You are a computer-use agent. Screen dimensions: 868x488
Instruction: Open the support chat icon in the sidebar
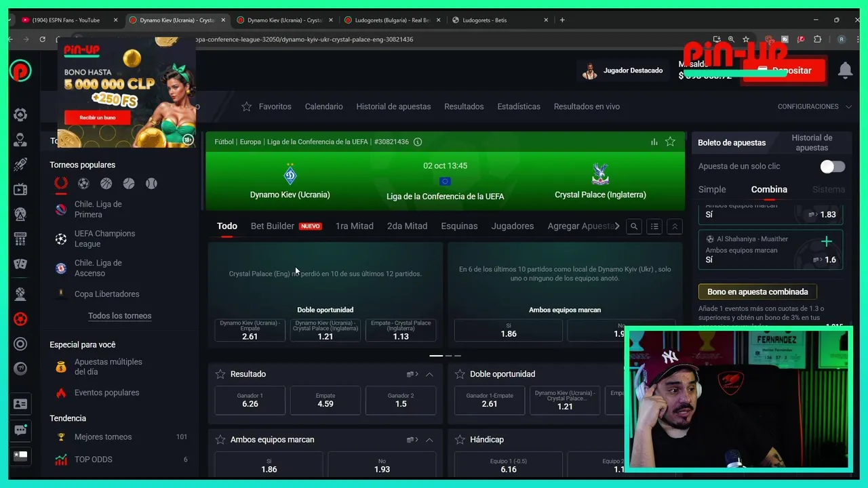[x=20, y=430]
